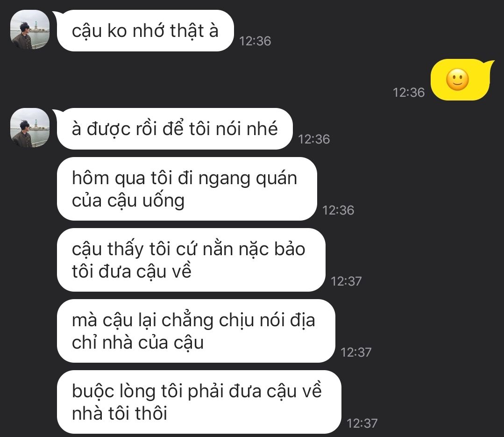
Task: Click the 12:36 timestamp after 'của cậu uống'
Action: tap(338, 210)
